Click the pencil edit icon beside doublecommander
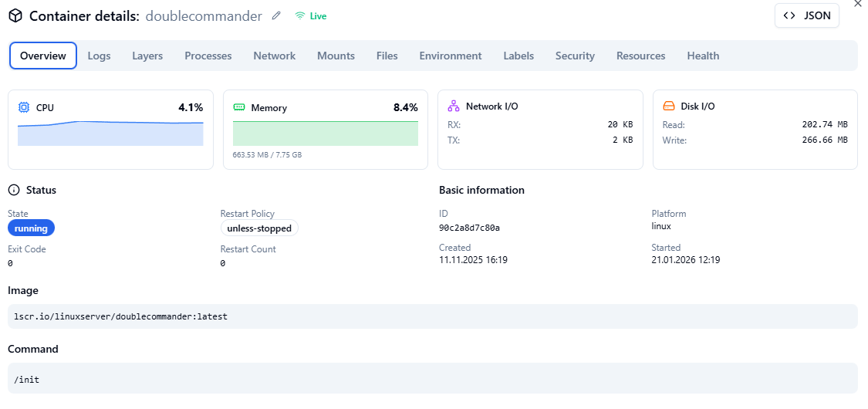This screenshot has height=409, width=868. (276, 15)
